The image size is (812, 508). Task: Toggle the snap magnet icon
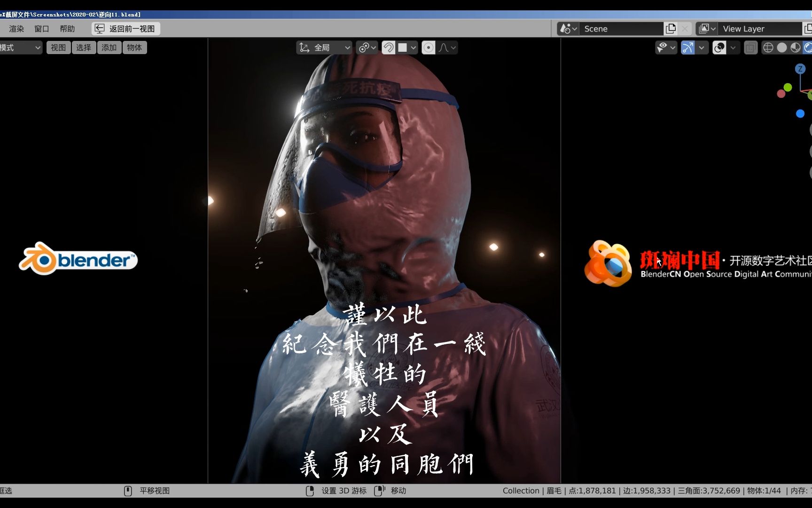389,48
